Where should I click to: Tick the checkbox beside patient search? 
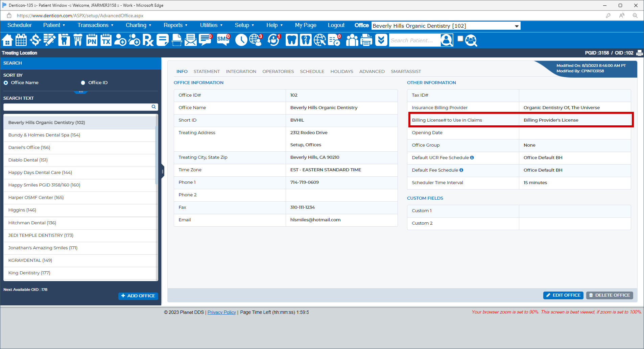pyautogui.click(x=460, y=39)
